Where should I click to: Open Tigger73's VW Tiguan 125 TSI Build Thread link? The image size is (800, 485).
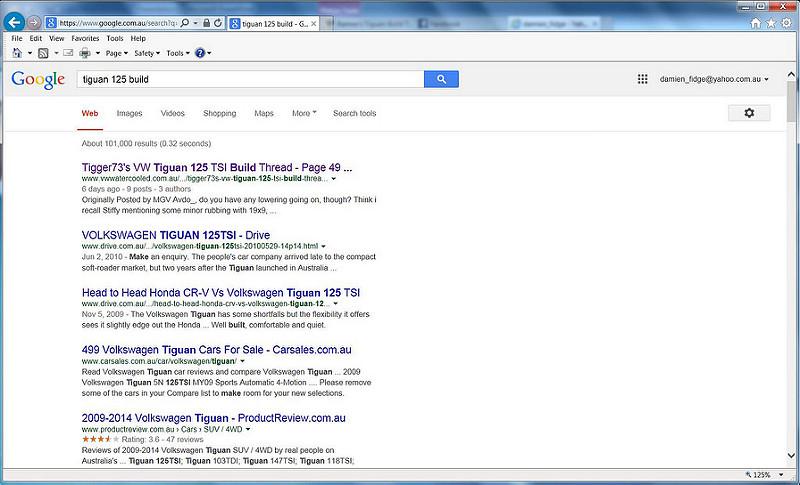217,167
